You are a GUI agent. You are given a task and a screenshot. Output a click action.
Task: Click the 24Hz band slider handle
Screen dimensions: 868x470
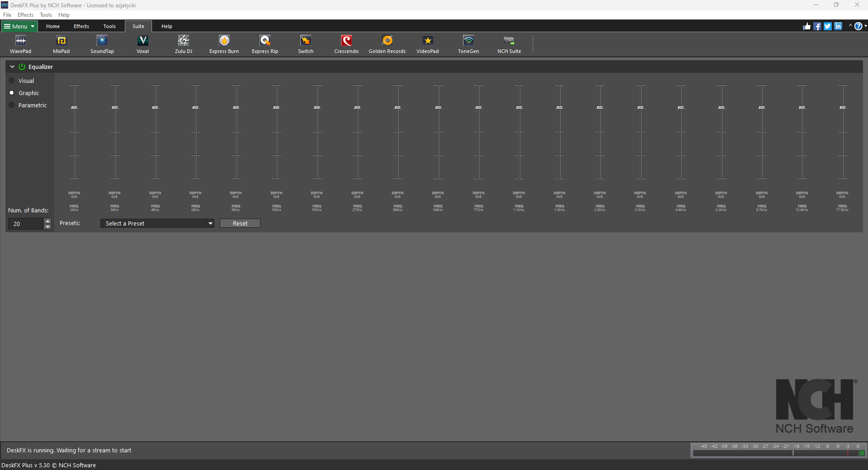[x=74, y=107]
